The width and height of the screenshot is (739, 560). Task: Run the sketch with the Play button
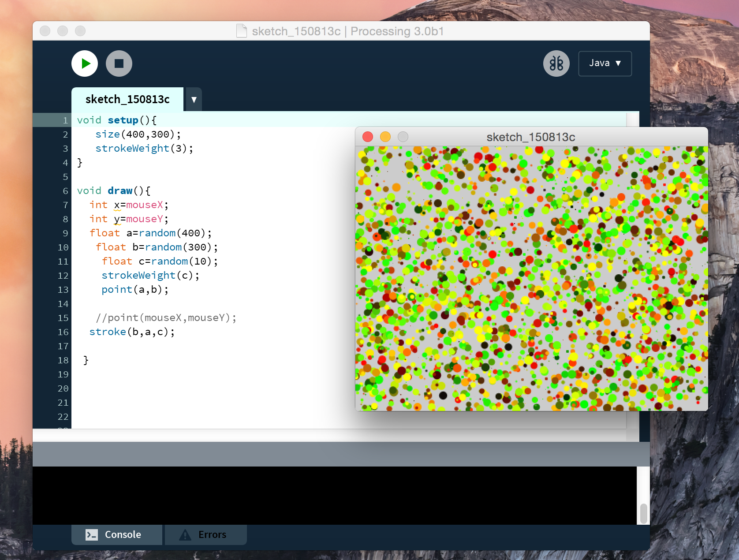(85, 63)
